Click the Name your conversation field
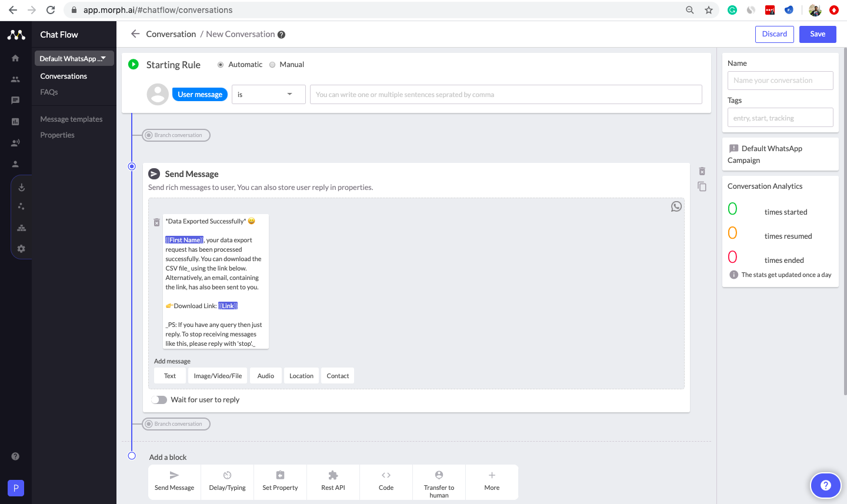Image resolution: width=847 pixels, height=504 pixels. tap(781, 81)
